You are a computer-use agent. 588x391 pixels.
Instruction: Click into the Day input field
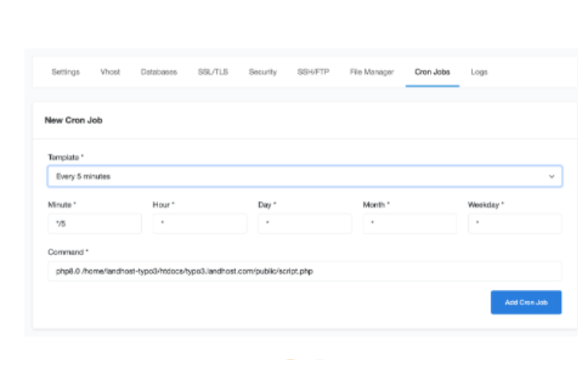[304, 224]
